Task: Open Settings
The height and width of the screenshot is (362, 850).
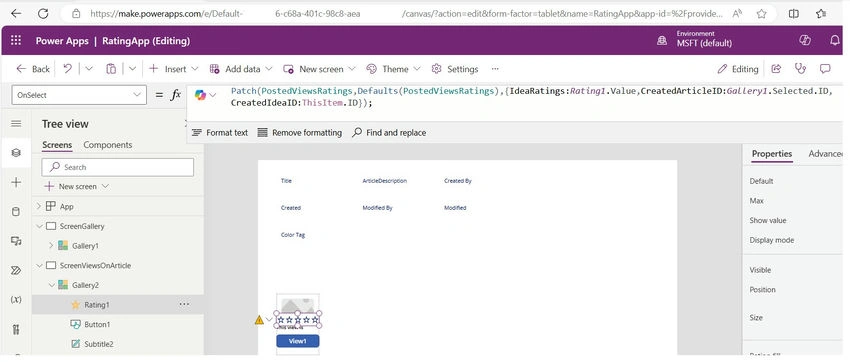Action: tap(455, 69)
